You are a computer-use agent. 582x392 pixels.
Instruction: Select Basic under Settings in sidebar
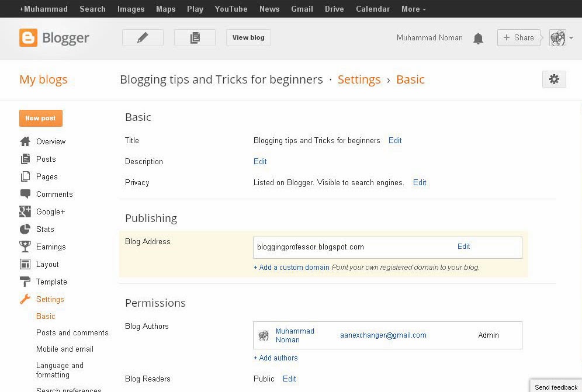46,316
